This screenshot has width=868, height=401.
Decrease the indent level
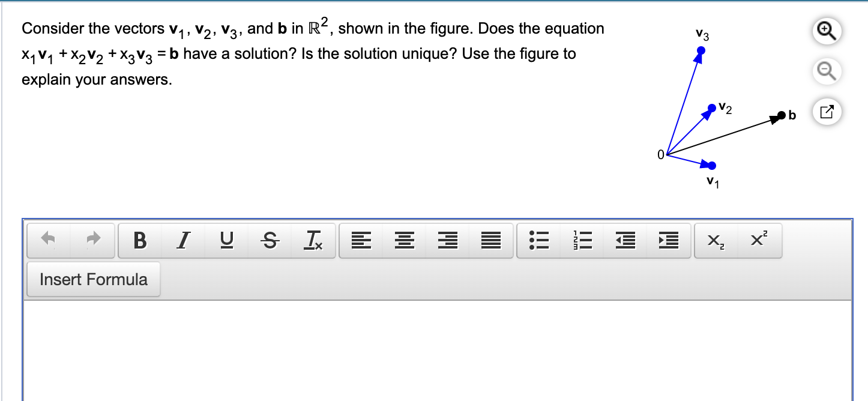point(624,240)
